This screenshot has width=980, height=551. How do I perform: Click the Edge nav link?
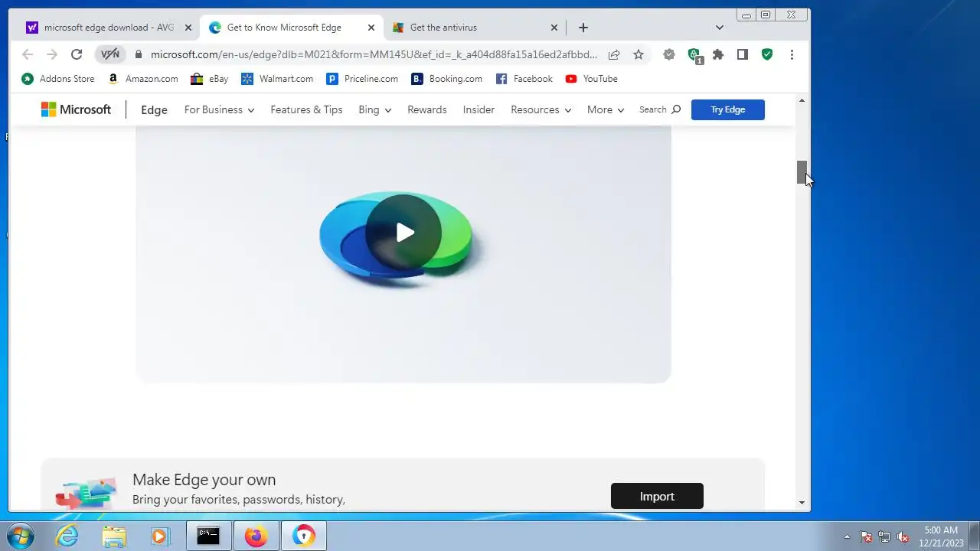click(154, 109)
